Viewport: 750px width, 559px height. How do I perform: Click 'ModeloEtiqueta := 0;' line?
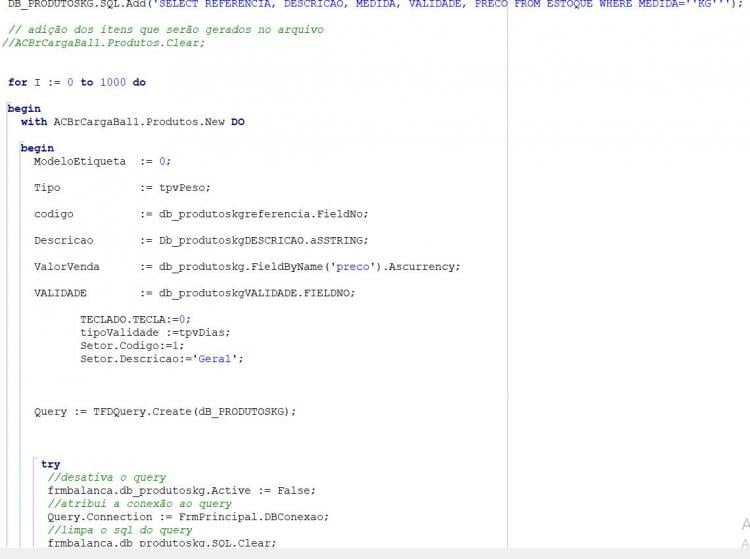coord(102,161)
